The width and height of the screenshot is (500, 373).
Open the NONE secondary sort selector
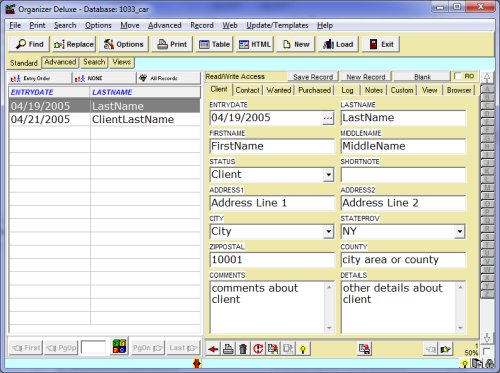(104, 78)
